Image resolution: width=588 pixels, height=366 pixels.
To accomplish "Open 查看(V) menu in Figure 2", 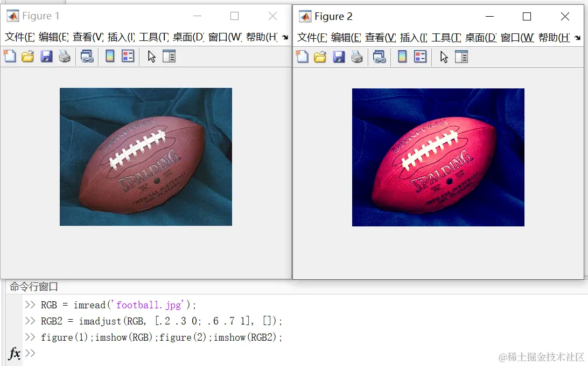I will point(381,37).
